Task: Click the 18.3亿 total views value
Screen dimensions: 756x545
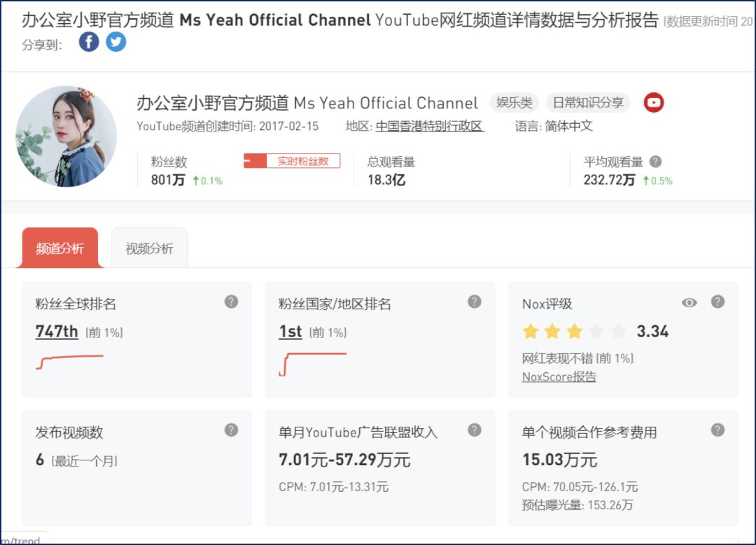Action: [386, 181]
